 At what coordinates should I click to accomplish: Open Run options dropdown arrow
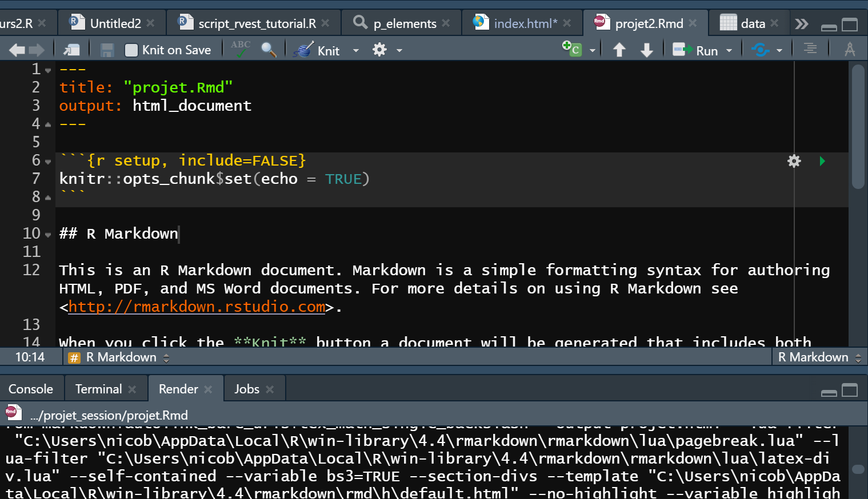click(x=729, y=51)
